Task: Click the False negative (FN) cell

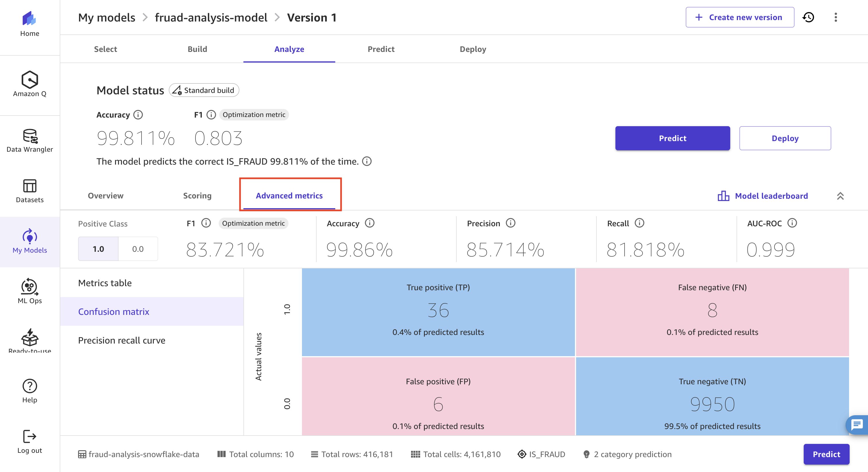Action: (x=712, y=312)
